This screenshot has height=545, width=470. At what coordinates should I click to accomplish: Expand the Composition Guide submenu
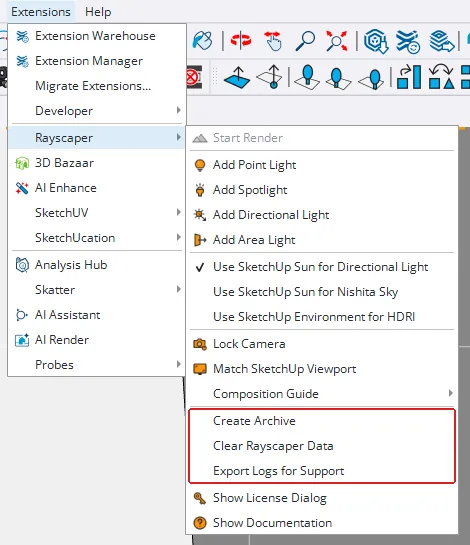[x=322, y=394]
